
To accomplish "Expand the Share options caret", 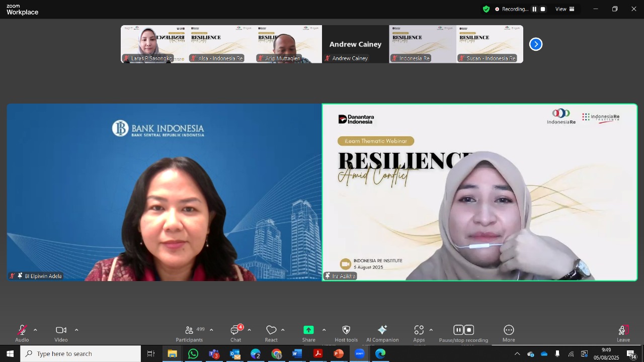I will pos(324,330).
